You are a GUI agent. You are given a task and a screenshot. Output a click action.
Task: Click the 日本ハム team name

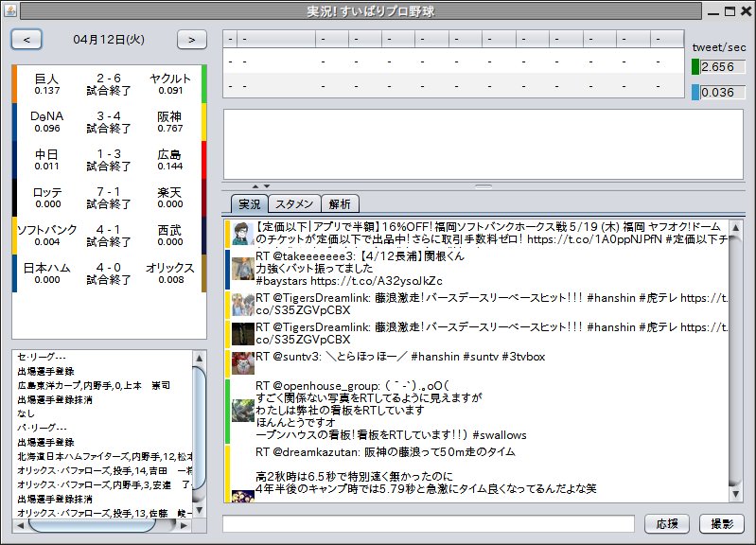tap(46, 267)
